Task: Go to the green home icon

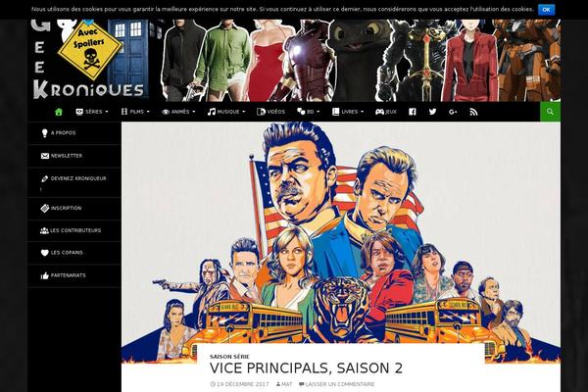Action: tap(59, 112)
